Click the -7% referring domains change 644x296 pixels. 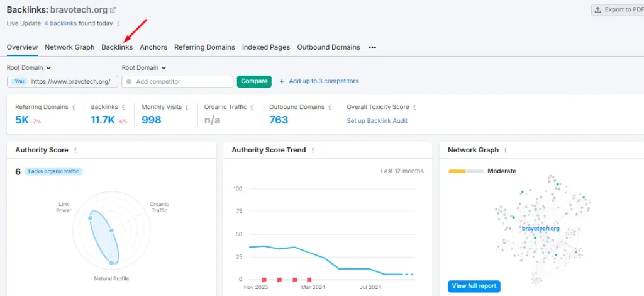[35, 122]
